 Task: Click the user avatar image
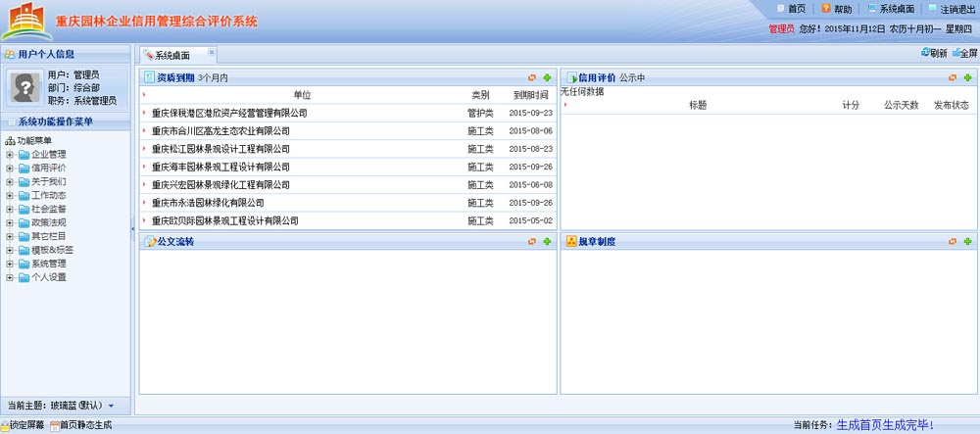[x=24, y=88]
